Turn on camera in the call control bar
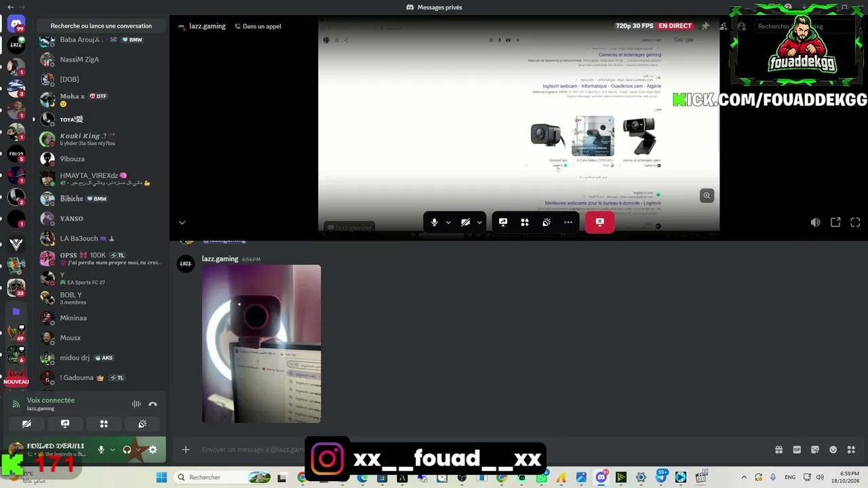 [x=465, y=222]
